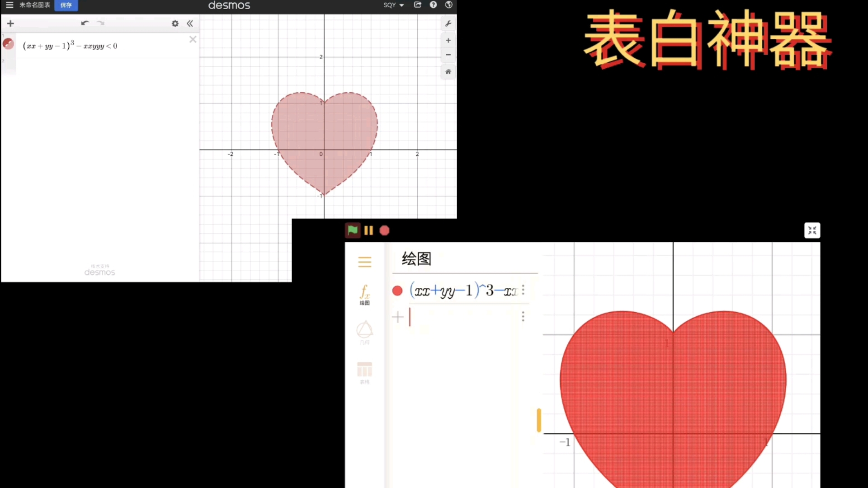Open the Desmos hamburger menu
The image size is (868, 488).
(x=9, y=5)
